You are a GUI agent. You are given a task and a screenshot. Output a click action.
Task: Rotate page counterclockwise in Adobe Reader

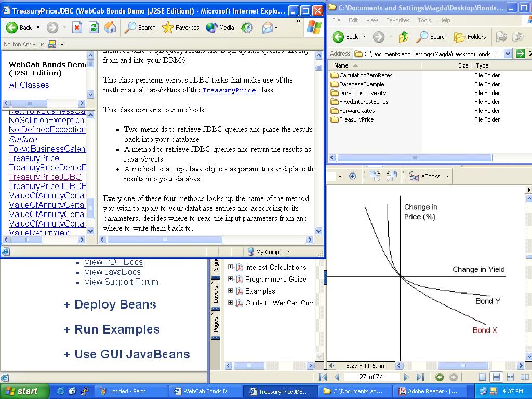pos(392,176)
